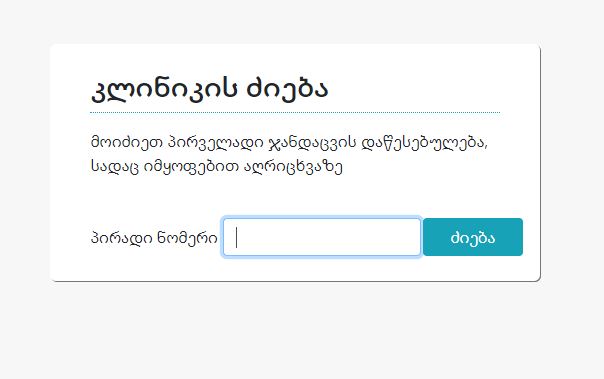Click the word დაწესებულება in the description

tap(425, 143)
